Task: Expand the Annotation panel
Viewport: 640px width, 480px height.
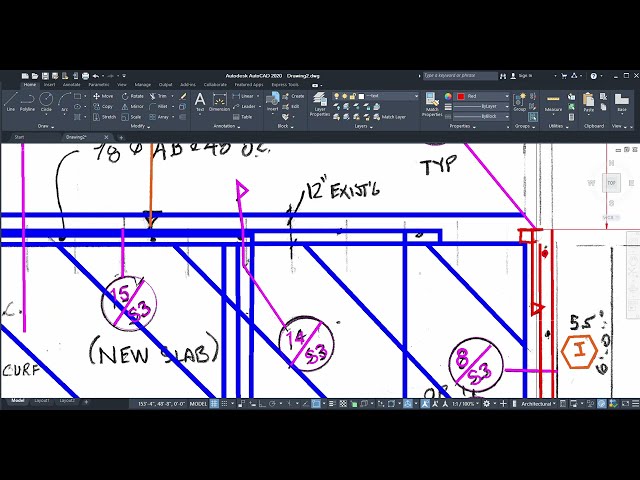Action: click(x=227, y=127)
